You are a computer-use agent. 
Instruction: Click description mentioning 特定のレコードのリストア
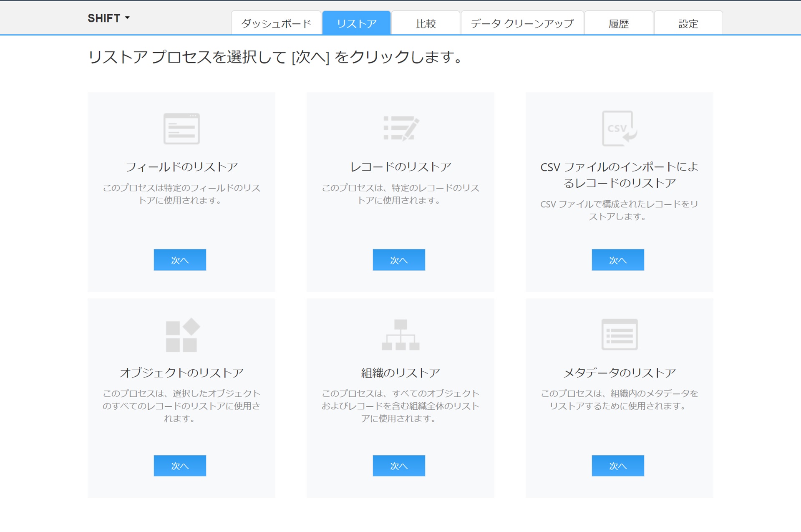coord(400,194)
